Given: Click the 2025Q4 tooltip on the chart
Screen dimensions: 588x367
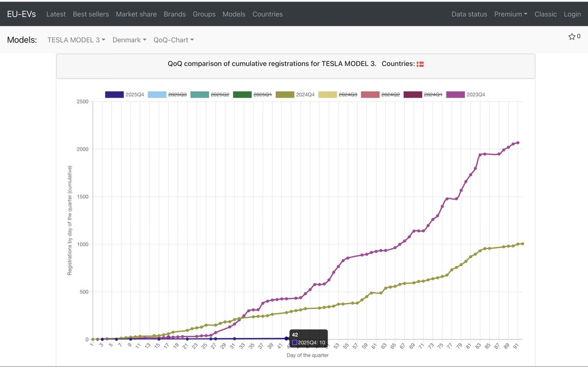Looking at the screenshot, I should point(308,338).
